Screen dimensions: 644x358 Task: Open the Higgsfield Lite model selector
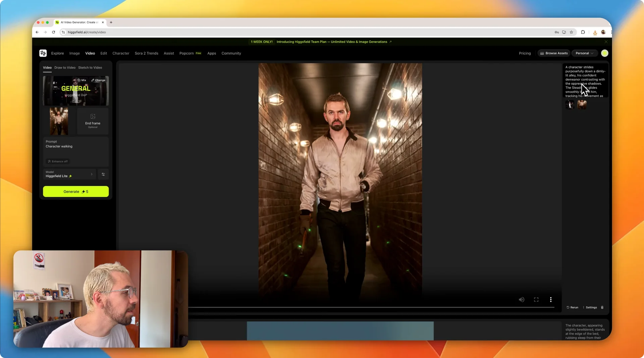(69, 174)
